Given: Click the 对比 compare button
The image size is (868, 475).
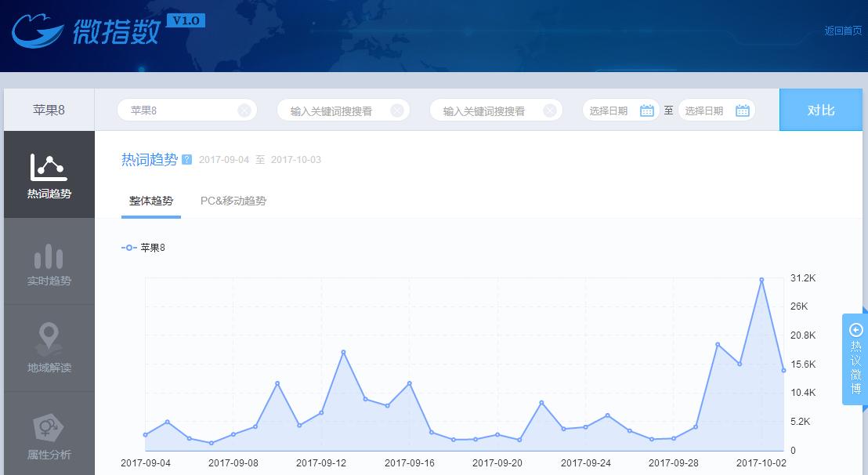Looking at the screenshot, I should [x=821, y=110].
